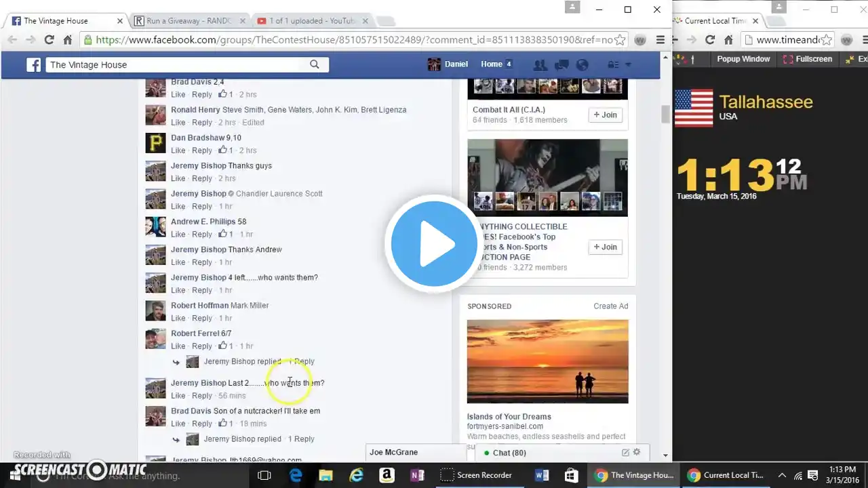This screenshot has width=868, height=488.
Task: Play the video with the large play button
Action: 434,244
